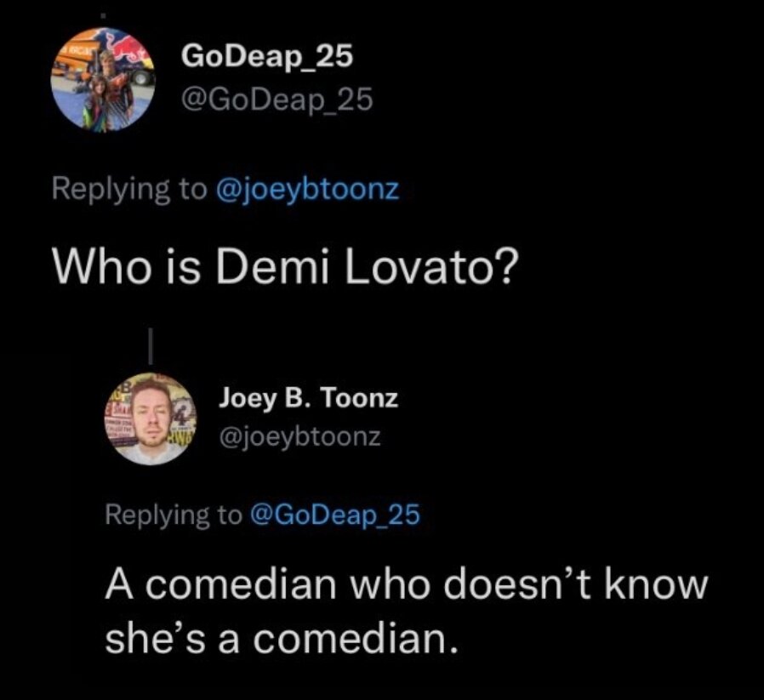Click "Replying to" label above the comedian reply

pyautogui.click(x=174, y=514)
